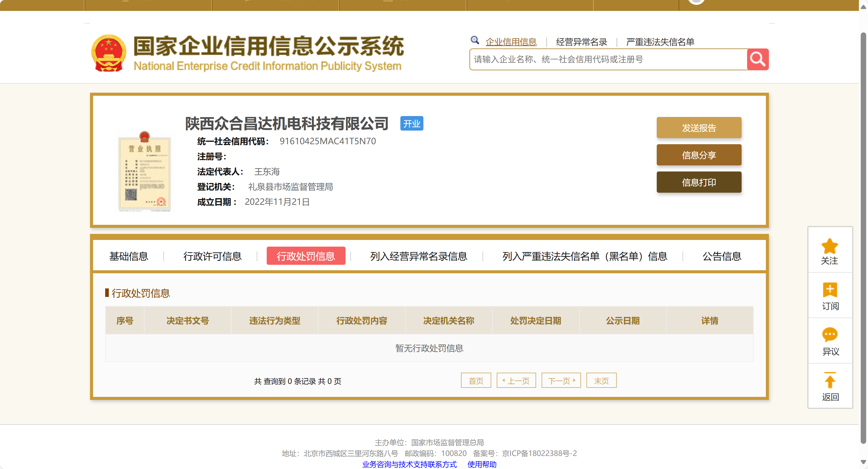
Task: Open the business license thumbnail image
Action: (x=145, y=171)
